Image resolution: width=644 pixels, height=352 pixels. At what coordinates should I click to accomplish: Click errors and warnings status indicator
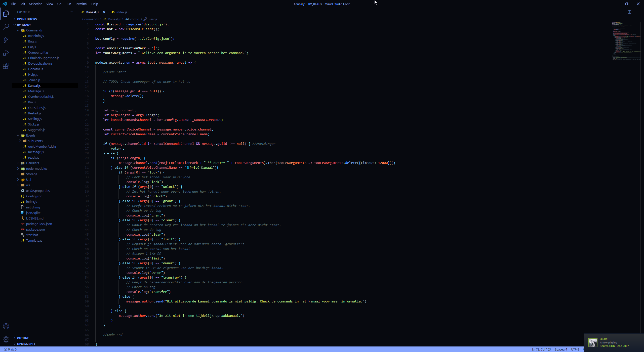tap(10, 349)
